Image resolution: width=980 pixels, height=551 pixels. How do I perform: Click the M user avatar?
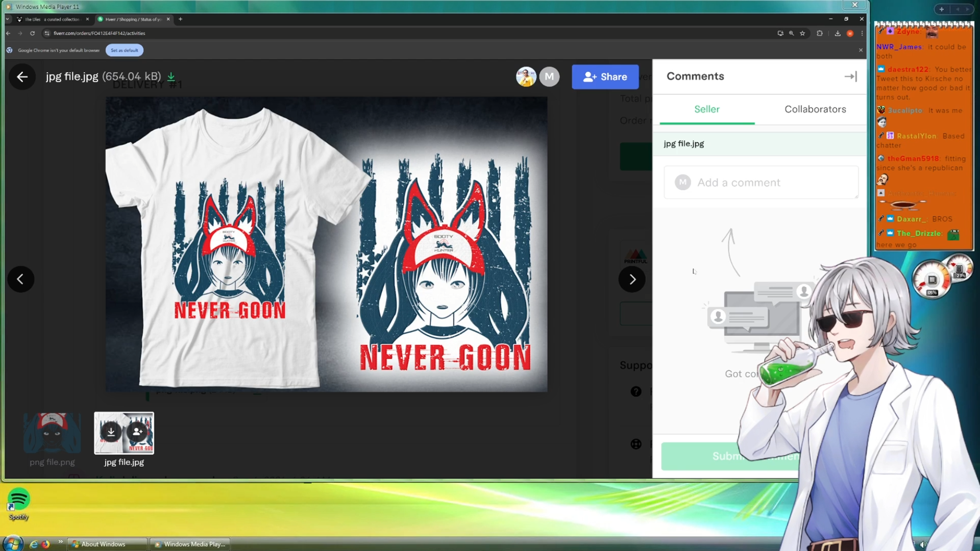tap(549, 77)
